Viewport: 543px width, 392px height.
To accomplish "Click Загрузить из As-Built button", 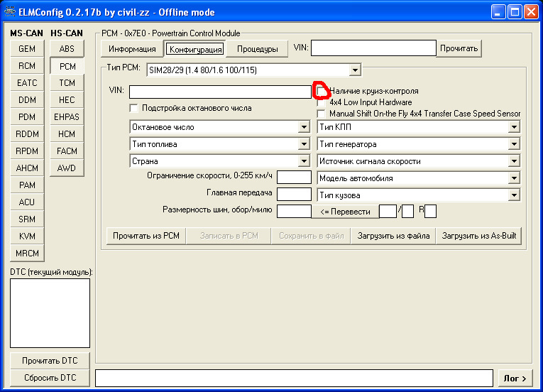I will (479, 236).
